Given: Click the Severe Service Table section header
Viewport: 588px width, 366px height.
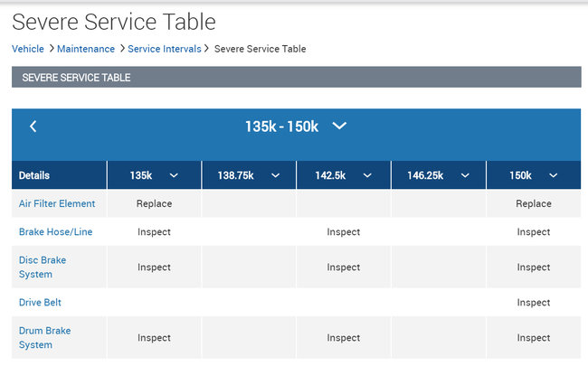Looking at the screenshot, I should tap(76, 78).
